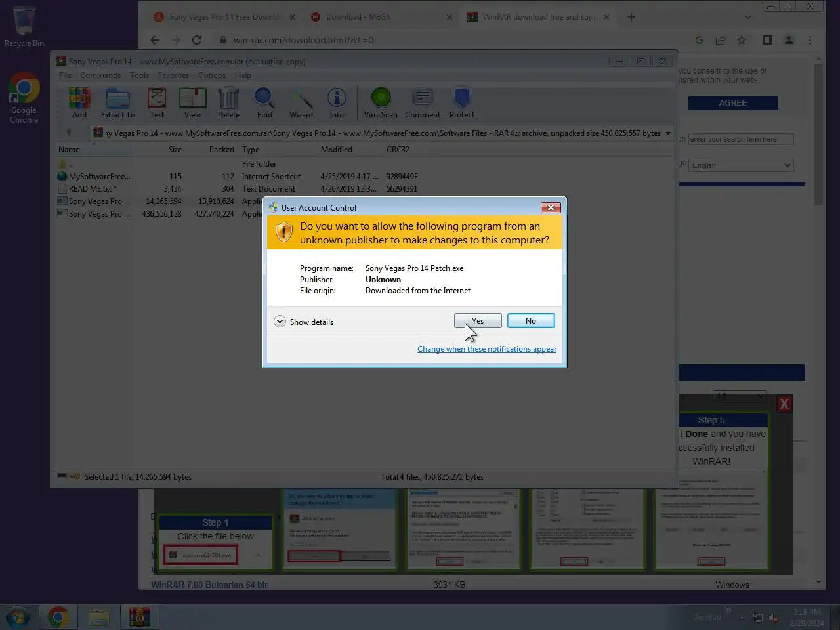Close the User Account Control dialog
The width and height of the screenshot is (840, 630).
[551, 207]
